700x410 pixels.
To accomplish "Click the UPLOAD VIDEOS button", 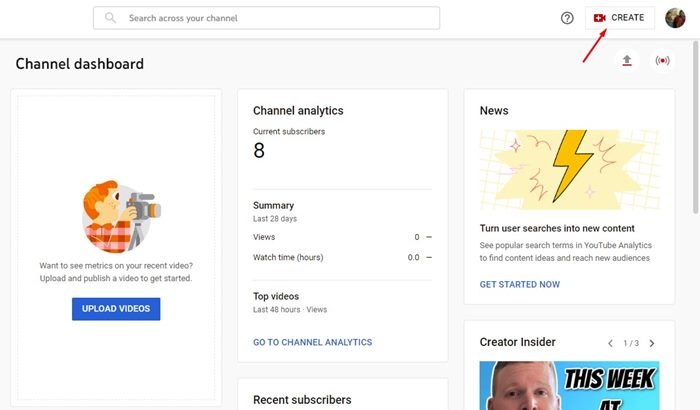I will click(116, 309).
